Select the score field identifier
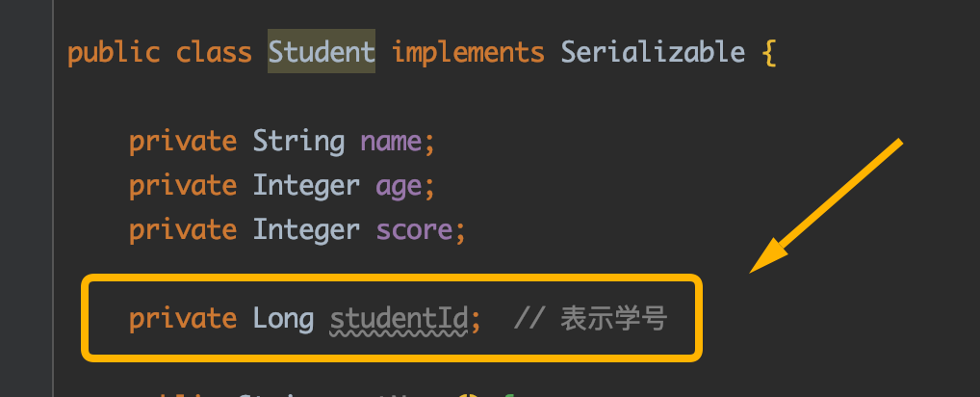 click(414, 231)
